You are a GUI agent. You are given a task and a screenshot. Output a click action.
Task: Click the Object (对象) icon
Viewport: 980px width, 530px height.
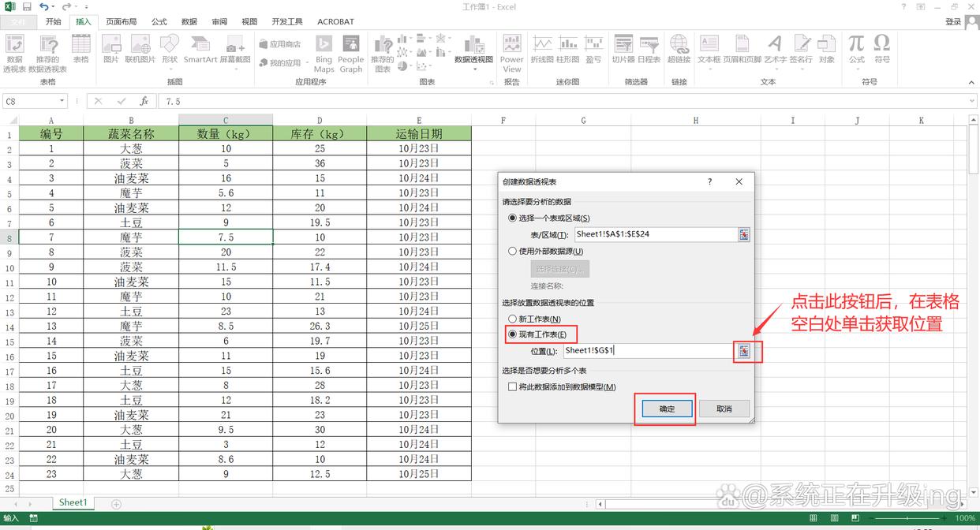826,49
